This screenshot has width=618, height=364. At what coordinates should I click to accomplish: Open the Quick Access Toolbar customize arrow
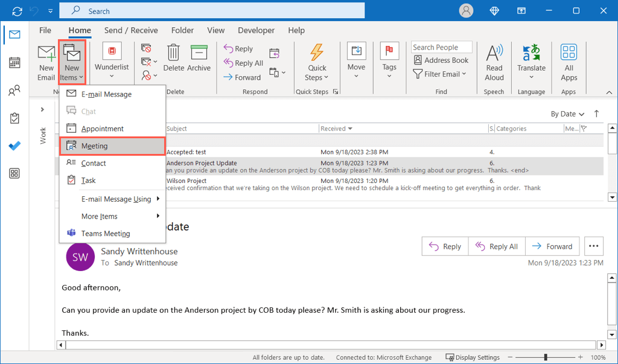51,11
